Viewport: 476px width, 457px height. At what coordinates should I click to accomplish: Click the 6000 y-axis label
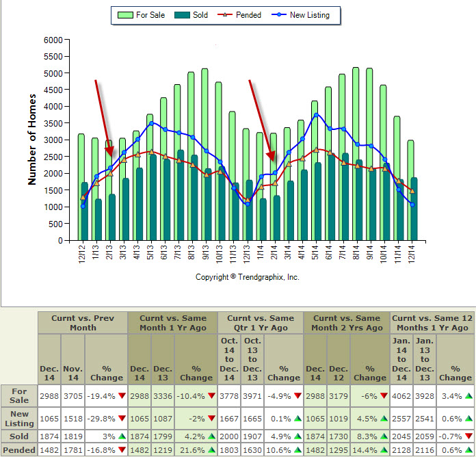[53, 40]
